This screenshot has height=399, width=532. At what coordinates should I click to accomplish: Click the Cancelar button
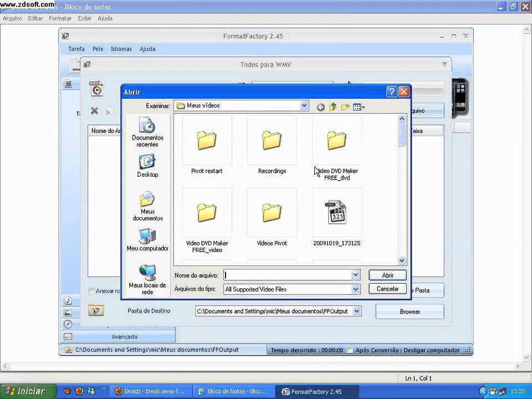[x=387, y=289]
